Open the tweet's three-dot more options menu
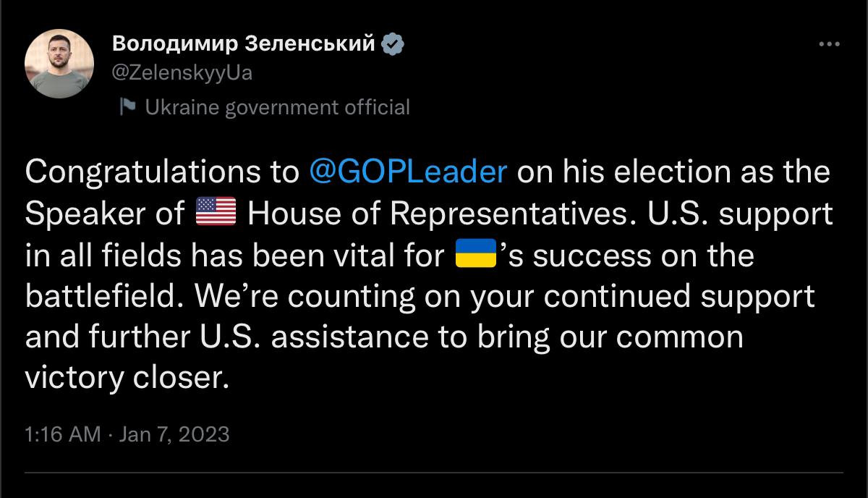Screen dimensions: 868x498 click(829, 44)
